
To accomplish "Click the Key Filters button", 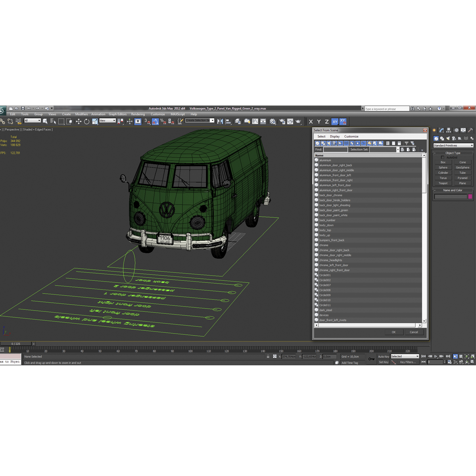I will click(x=408, y=362).
